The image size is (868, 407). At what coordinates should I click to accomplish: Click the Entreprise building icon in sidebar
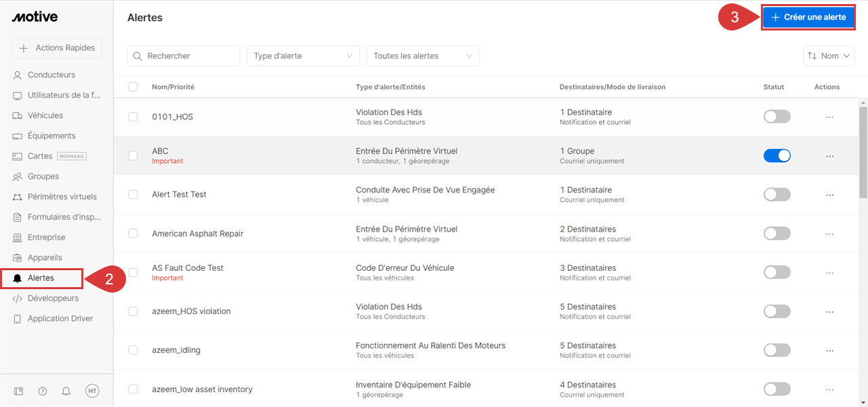(18, 238)
